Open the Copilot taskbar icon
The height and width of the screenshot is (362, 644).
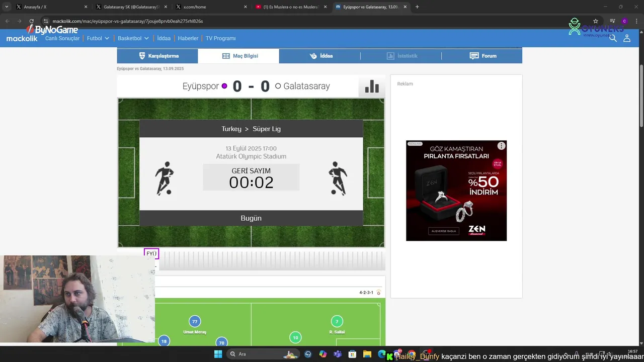point(323,354)
